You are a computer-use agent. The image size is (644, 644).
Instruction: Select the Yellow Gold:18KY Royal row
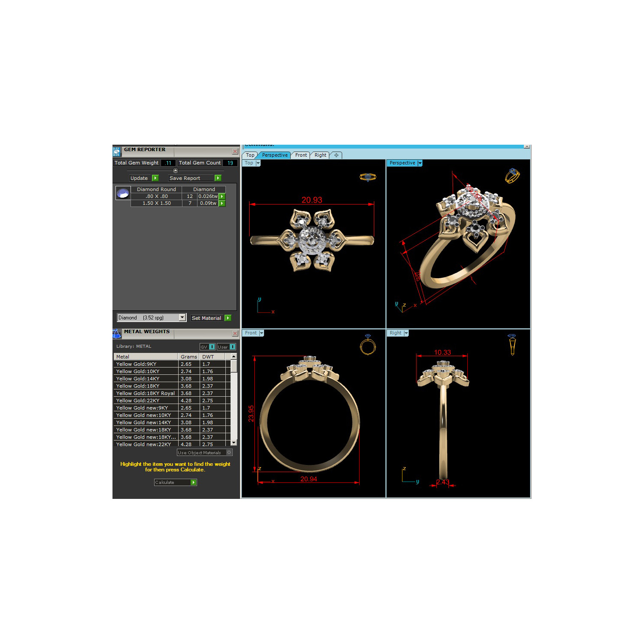[x=172, y=393]
